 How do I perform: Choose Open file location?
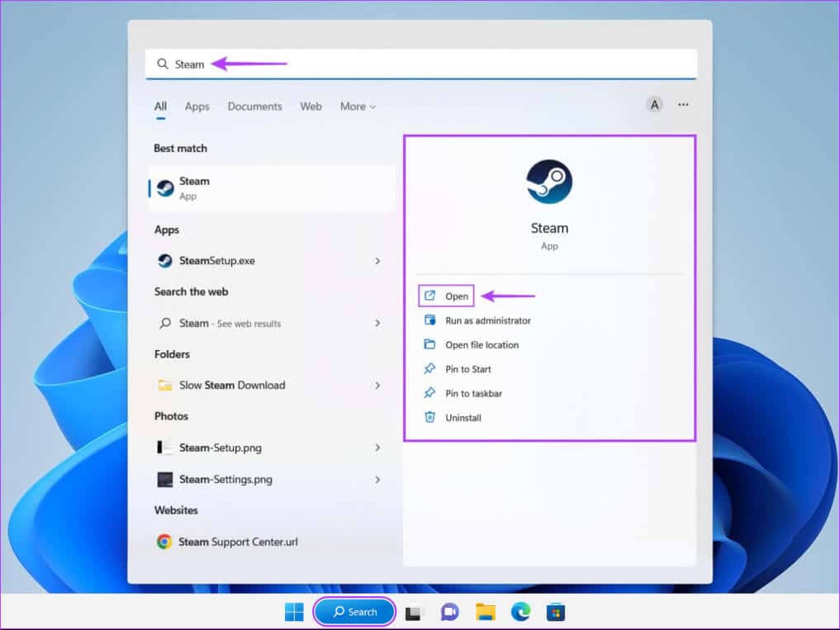pos(482,345)
